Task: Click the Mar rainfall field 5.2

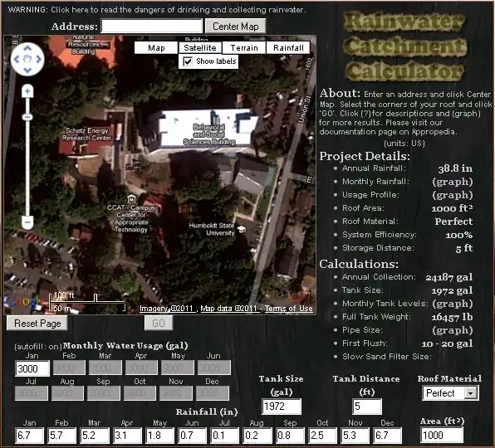Action: [x=95, y=436]
